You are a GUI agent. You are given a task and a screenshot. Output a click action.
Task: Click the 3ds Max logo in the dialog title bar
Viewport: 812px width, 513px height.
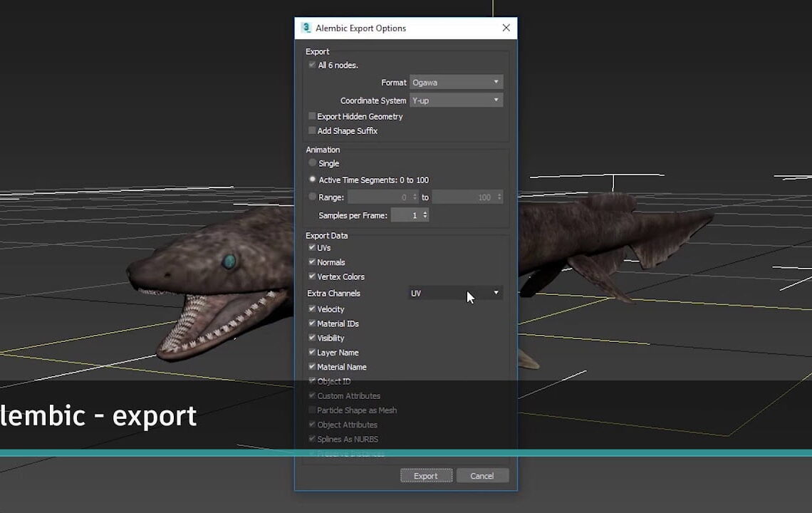click(306, 28)
